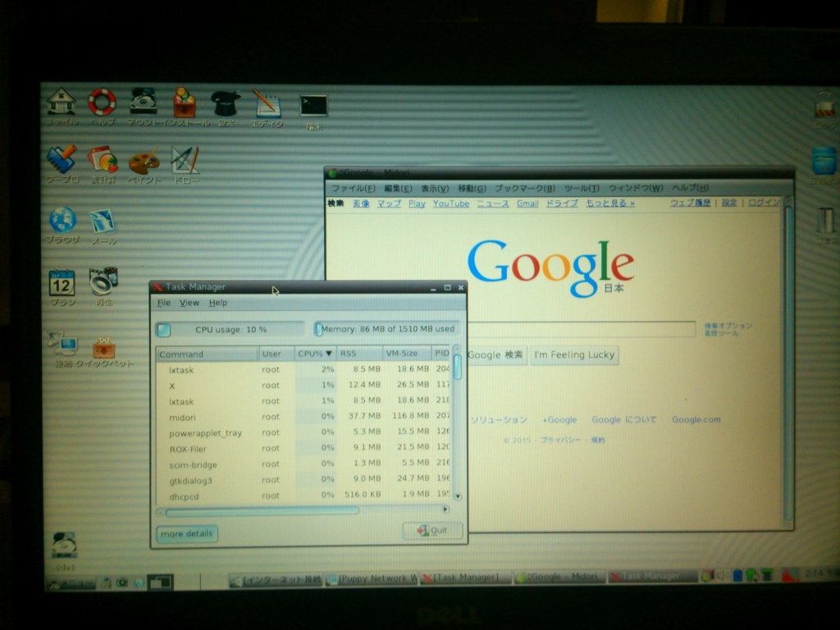Select the midori process row
Screen dimensions: 840x630
304,417
